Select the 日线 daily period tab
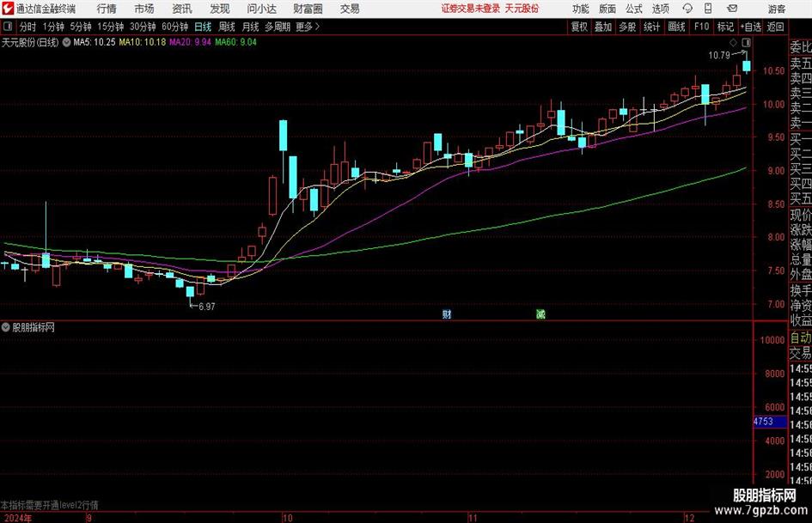 click(x=203, y=27)
